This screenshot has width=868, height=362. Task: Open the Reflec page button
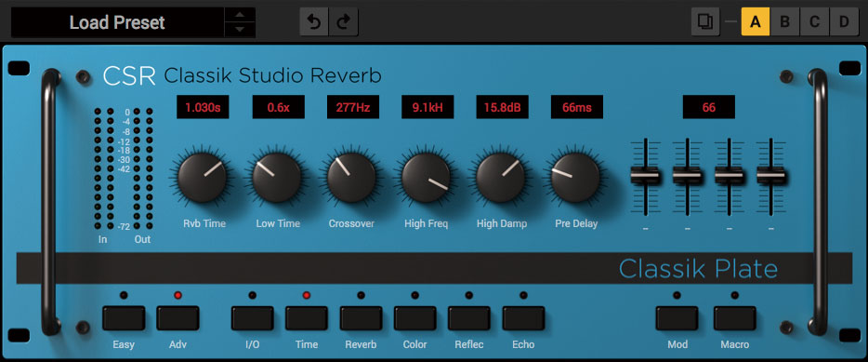469,318
